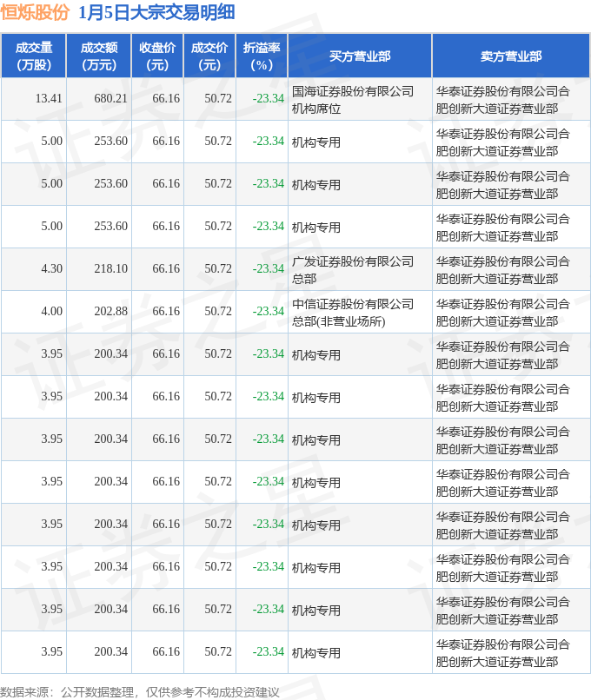Screen dimensions: 591x700
Task: Select the 4.00 volume cell
Action: [x=51, y=312]
